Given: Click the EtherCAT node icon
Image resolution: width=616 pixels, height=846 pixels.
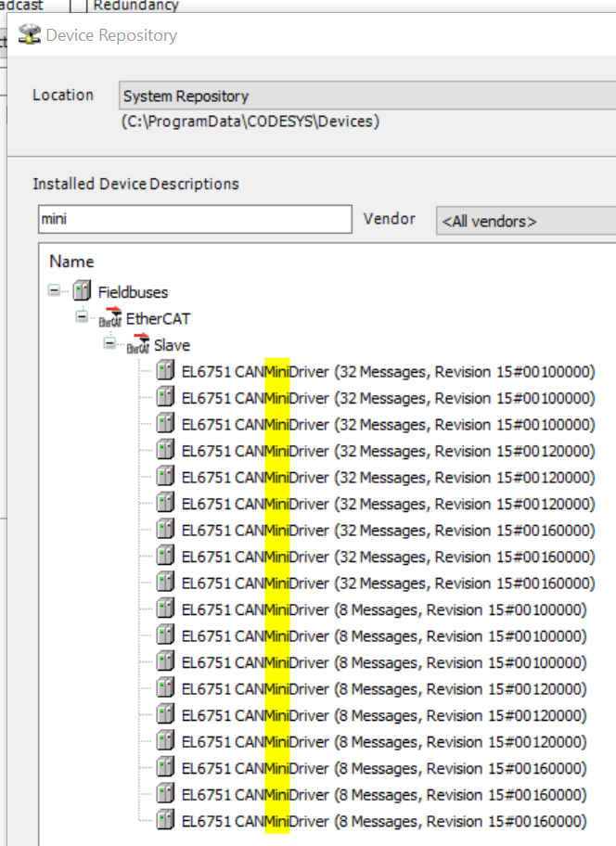Looking at the screenshot, I should (110, 318).
